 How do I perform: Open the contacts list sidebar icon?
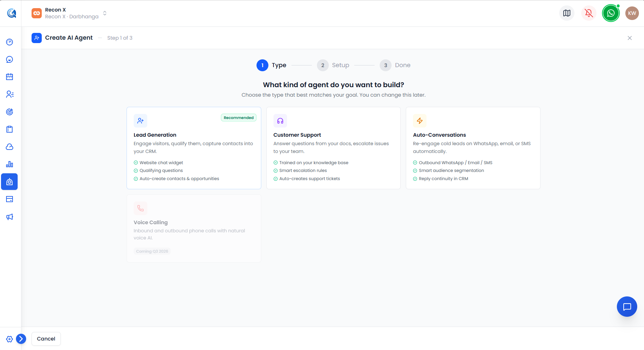pos(10,94)
